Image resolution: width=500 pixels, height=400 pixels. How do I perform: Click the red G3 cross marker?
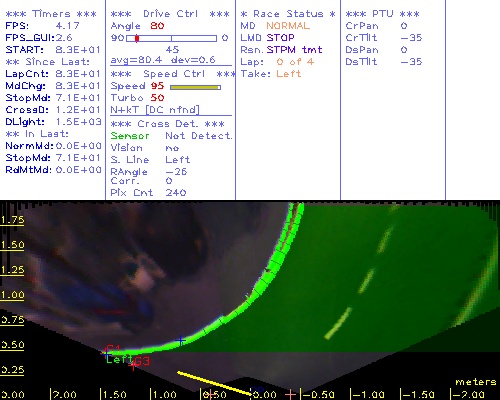tap(133, 366)
